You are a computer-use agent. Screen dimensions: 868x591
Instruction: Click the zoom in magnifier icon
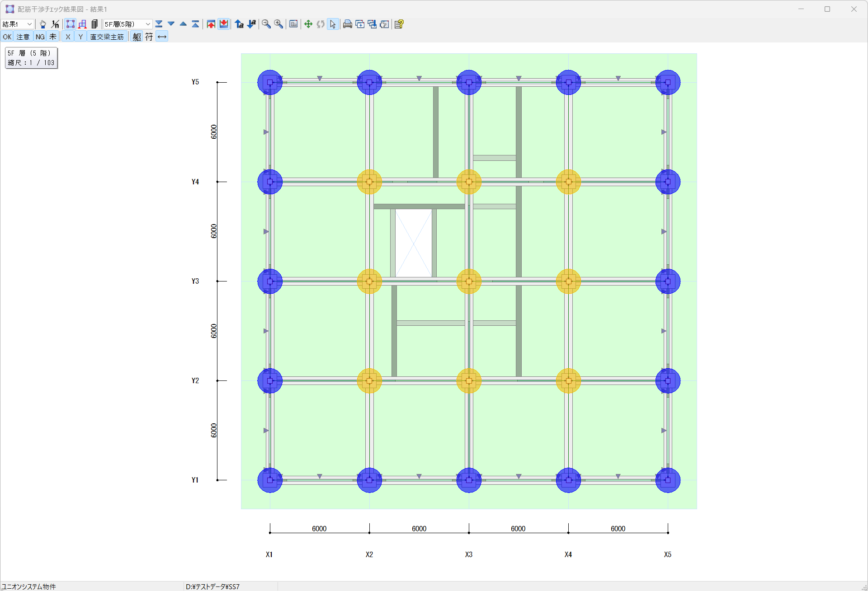[x=278, y=24]
